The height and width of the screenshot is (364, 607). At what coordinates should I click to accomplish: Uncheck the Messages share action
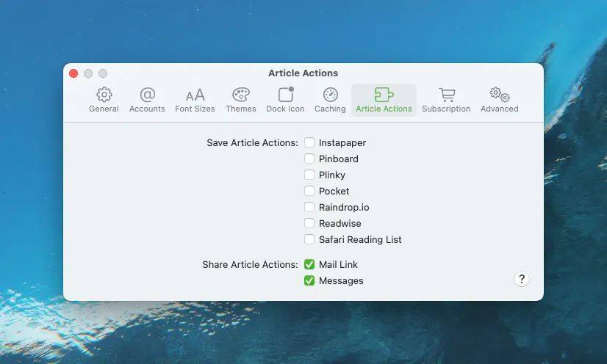(x=310, y=281)
